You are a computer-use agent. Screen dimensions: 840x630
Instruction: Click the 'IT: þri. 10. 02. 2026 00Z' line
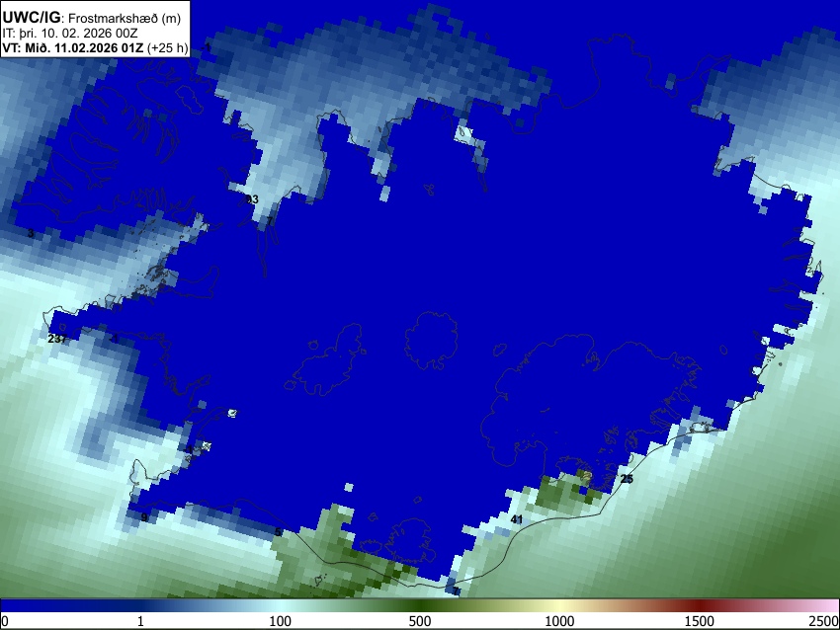[70, 34]
